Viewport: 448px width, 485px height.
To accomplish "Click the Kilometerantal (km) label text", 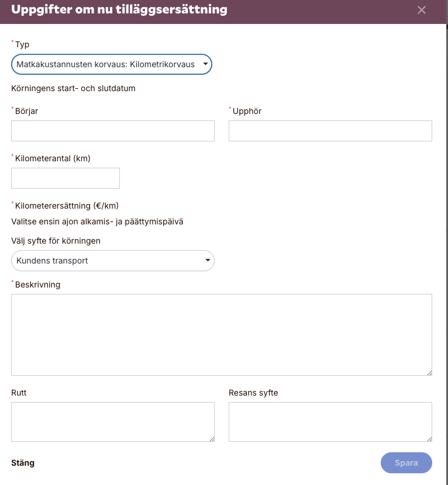I will [53, 158].
